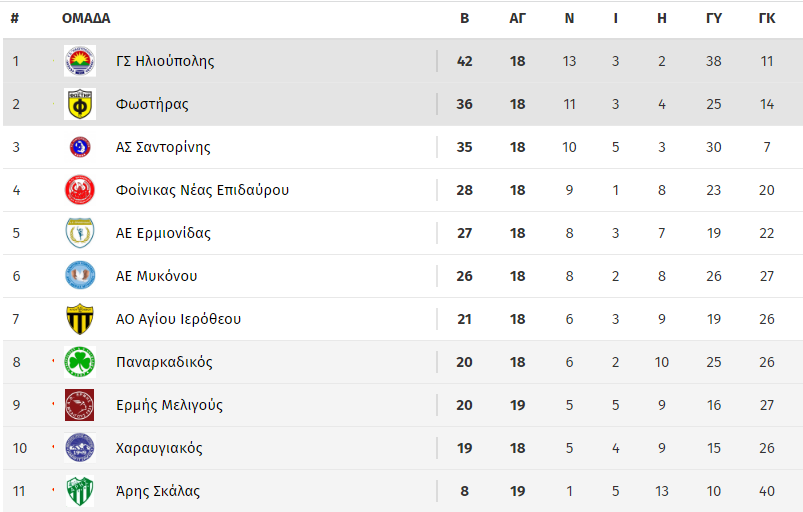Screen dimensions: 803x512
Task: Click the Άρης Σκάλας green striped crest
Action: point(80,491)
